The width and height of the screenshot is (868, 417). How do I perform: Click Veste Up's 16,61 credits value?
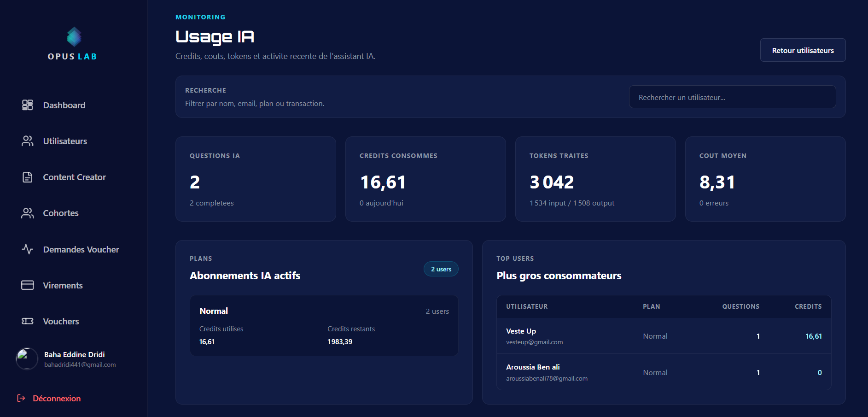813,336
